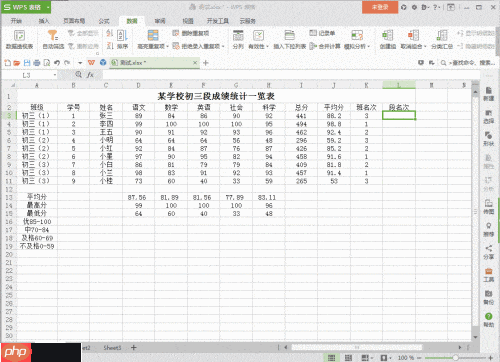Viewport: 500px width, 362px height.
Task: Switch to the 开始 ribbon tab
Action: point(16,21)
